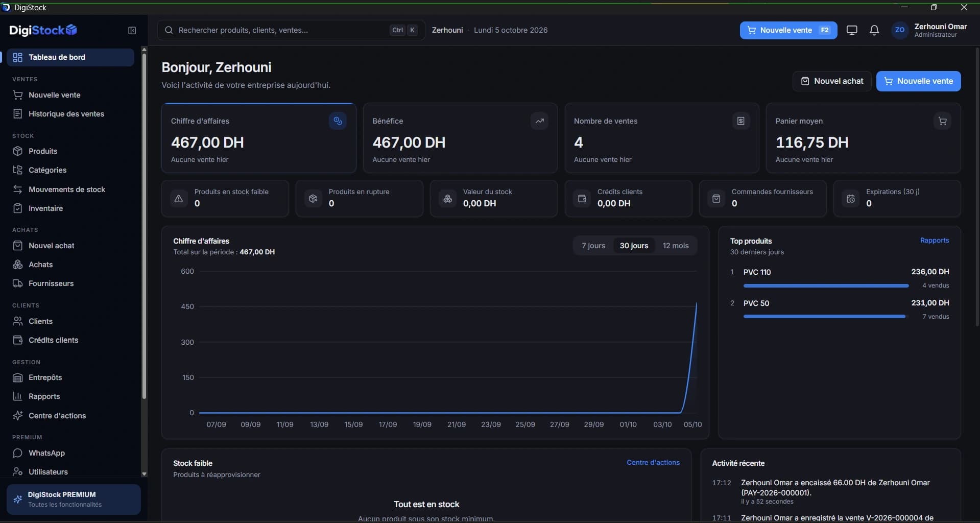Open the notifications bell
The image size is (980, 523).
[874, 30]
